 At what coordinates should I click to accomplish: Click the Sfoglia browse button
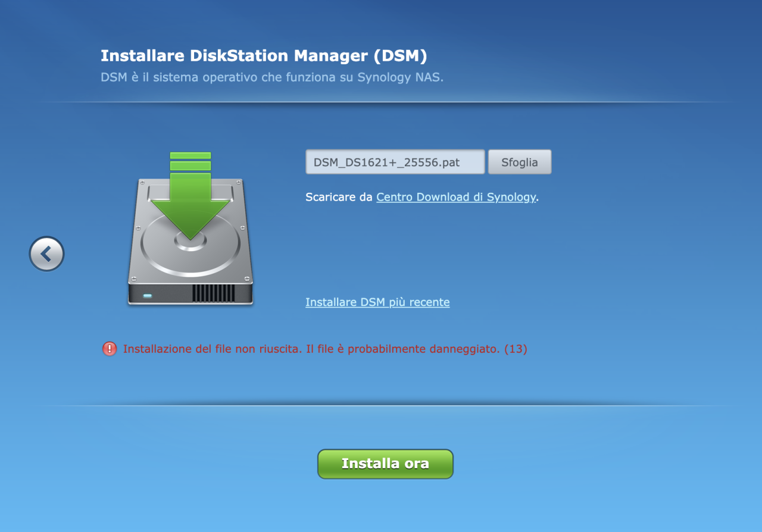coord(520,162)
